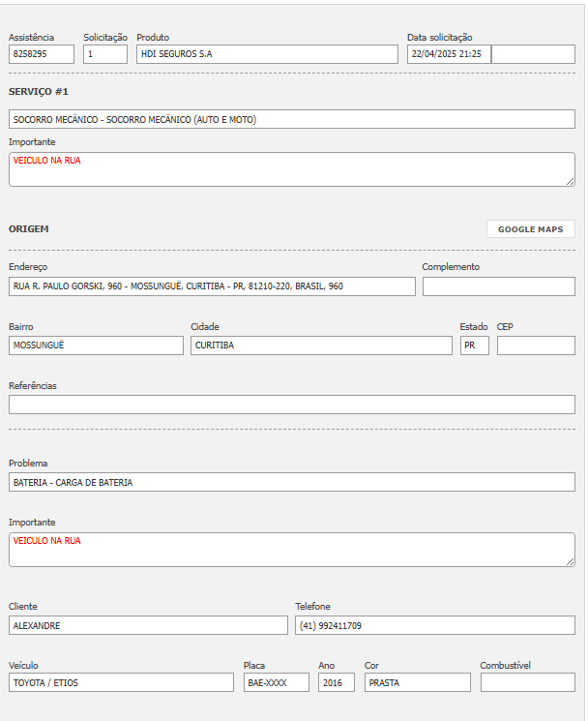This screenshot has height=721, width=588.
Task: Click the Cliente name field
Action: (147, 625)
